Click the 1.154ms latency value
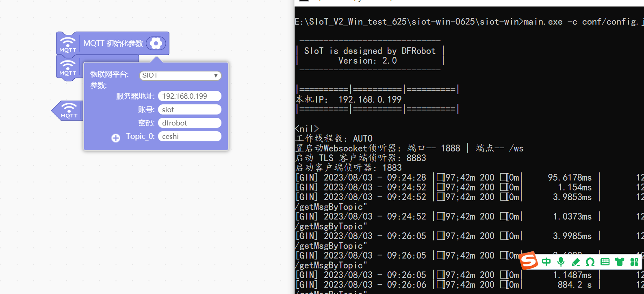The height and width of the screenshot is (294, 644). pos(575,187)
